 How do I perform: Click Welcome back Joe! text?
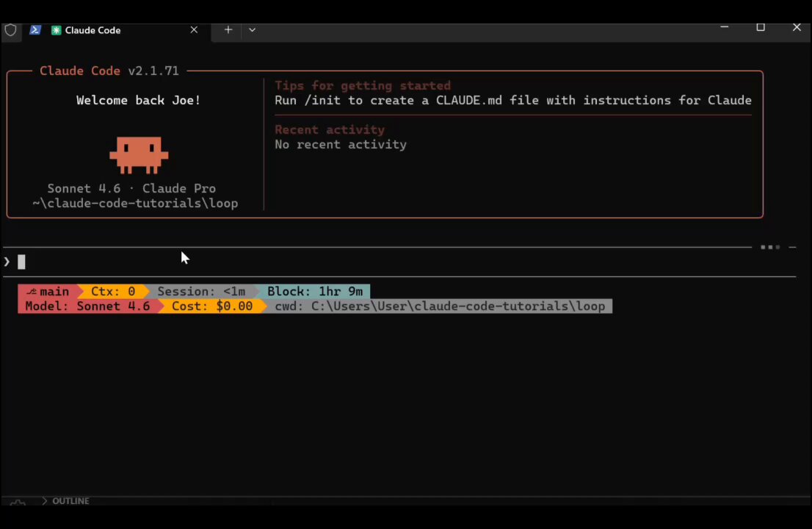(x=138, y=100)
